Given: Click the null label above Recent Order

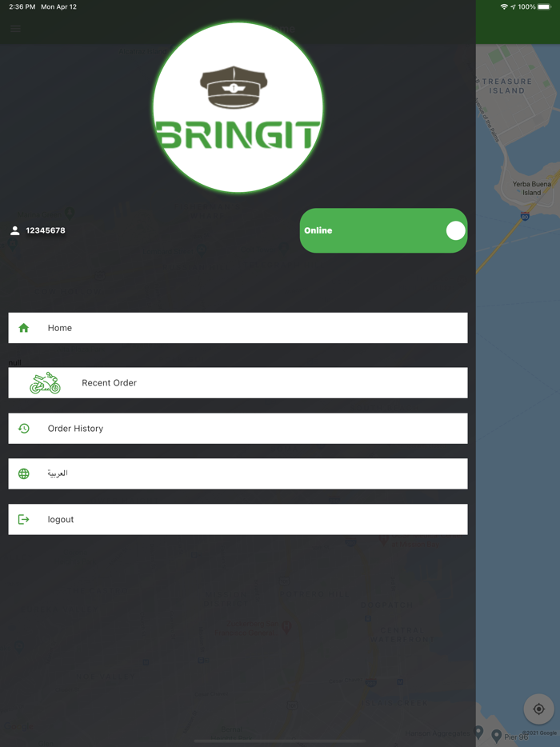Looking at the screenshot, I should 14,362.
